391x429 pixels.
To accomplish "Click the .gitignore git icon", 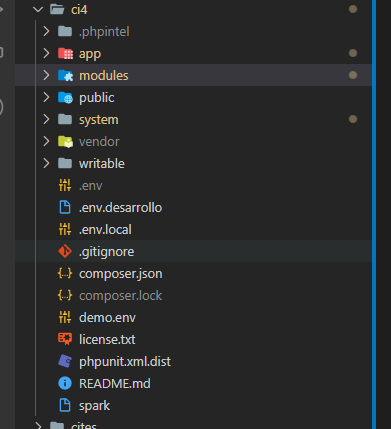I will [x=65, y=251].
